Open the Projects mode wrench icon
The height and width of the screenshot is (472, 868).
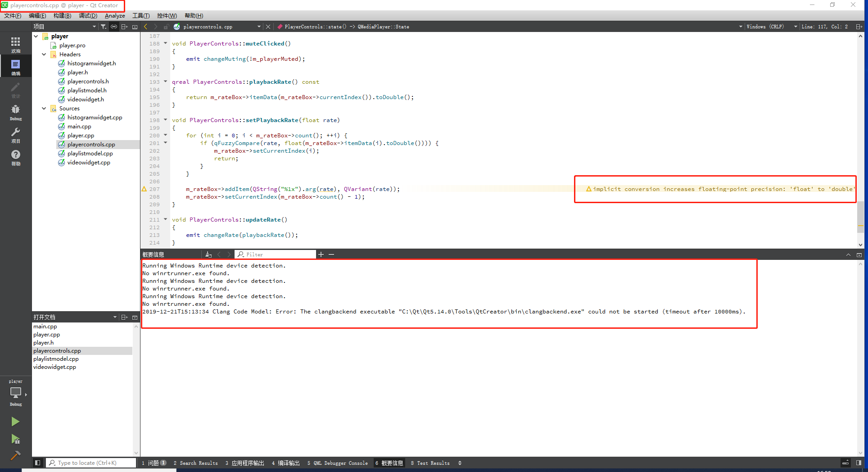(x=15, y=134)
